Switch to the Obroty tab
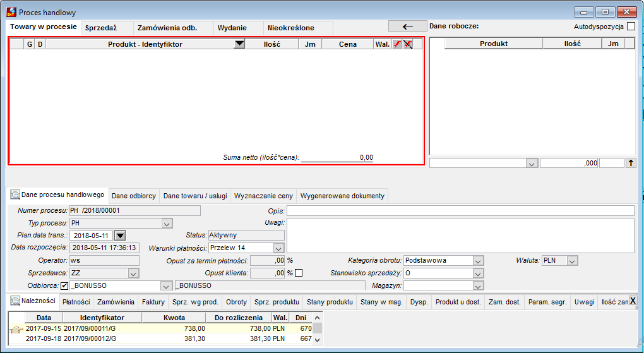644x353 pixels. tap(236, 302)
